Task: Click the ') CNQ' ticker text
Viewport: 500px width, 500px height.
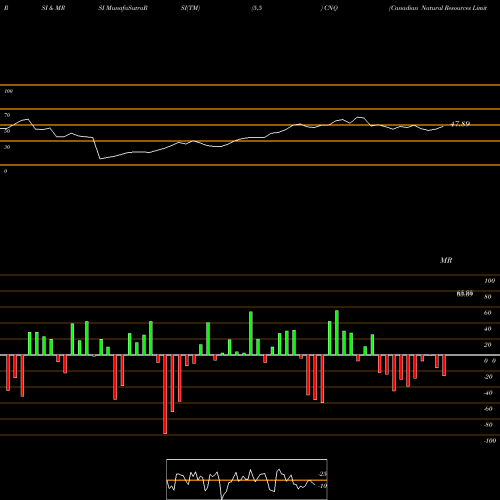Action: (x=329, y=8)
